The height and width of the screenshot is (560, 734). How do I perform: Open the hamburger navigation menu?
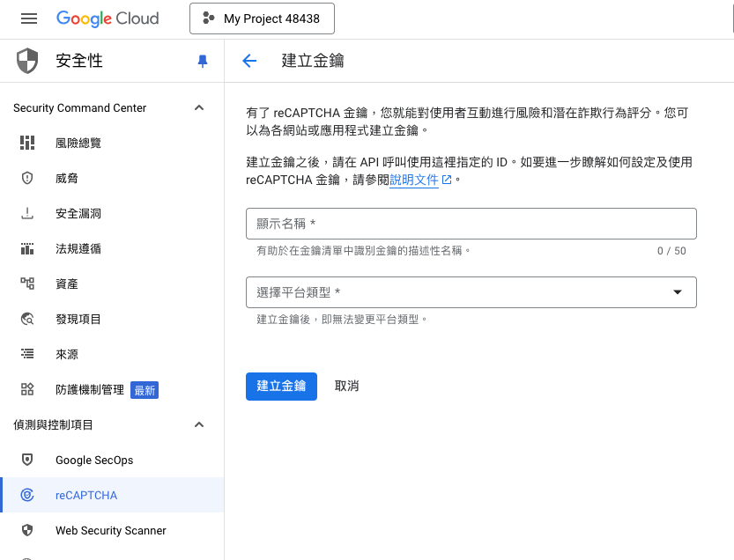(29, 18)
